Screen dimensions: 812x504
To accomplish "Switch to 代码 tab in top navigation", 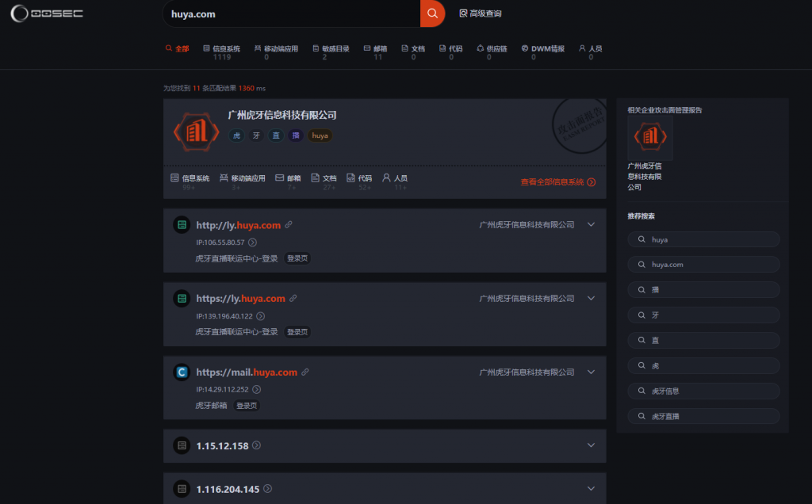I will [450, 52].
